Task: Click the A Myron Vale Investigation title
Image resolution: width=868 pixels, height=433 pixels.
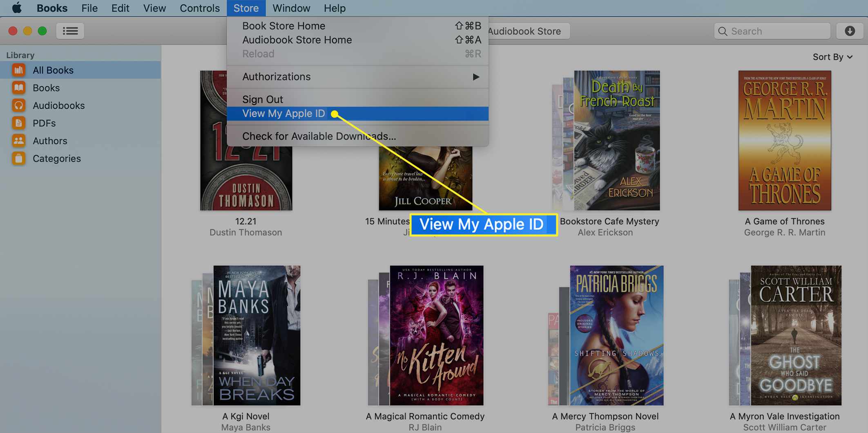Action: pyautogui.click(x=784, y=416)
